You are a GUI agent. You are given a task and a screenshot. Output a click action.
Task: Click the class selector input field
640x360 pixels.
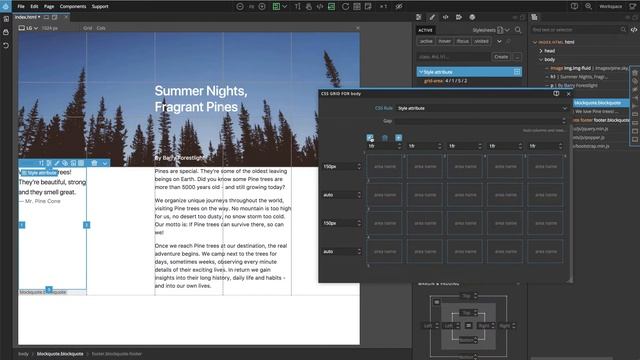(453, 57)
